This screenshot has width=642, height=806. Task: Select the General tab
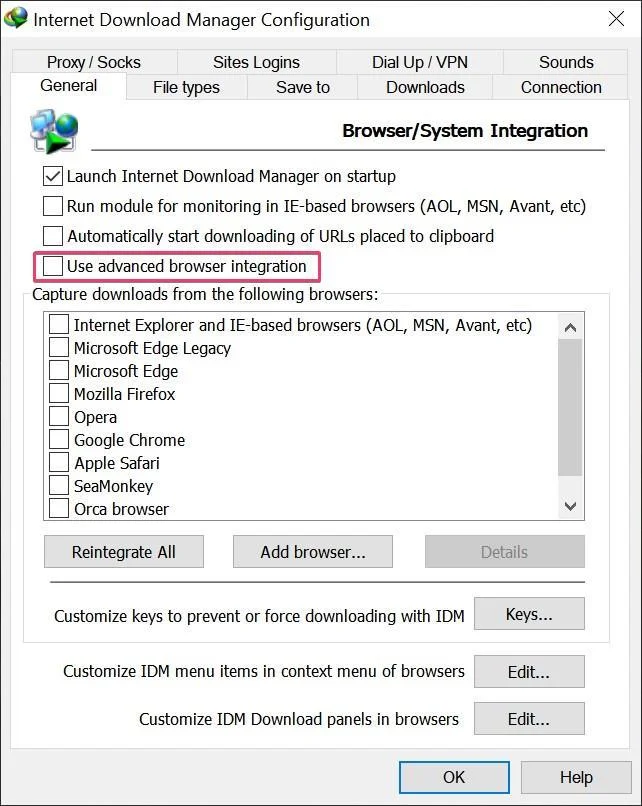[68, 85]
